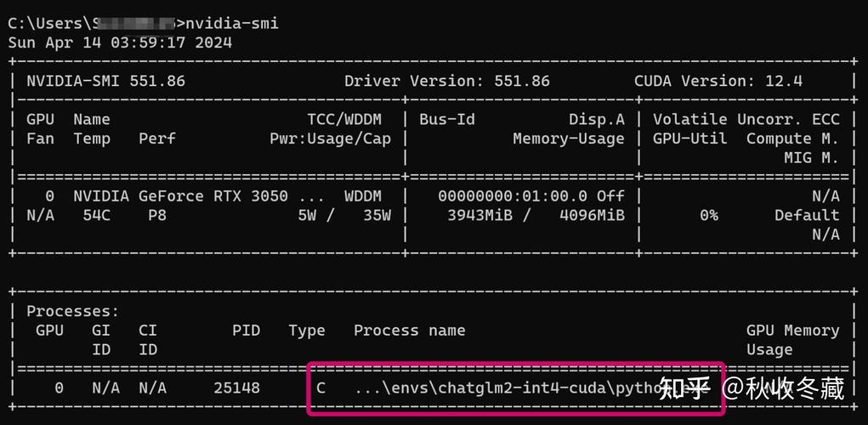The width and height of the screenshot is (868, 425).
Task: Click the @秋收冬藏 author watermark
Action: click(x=784, y=389)
